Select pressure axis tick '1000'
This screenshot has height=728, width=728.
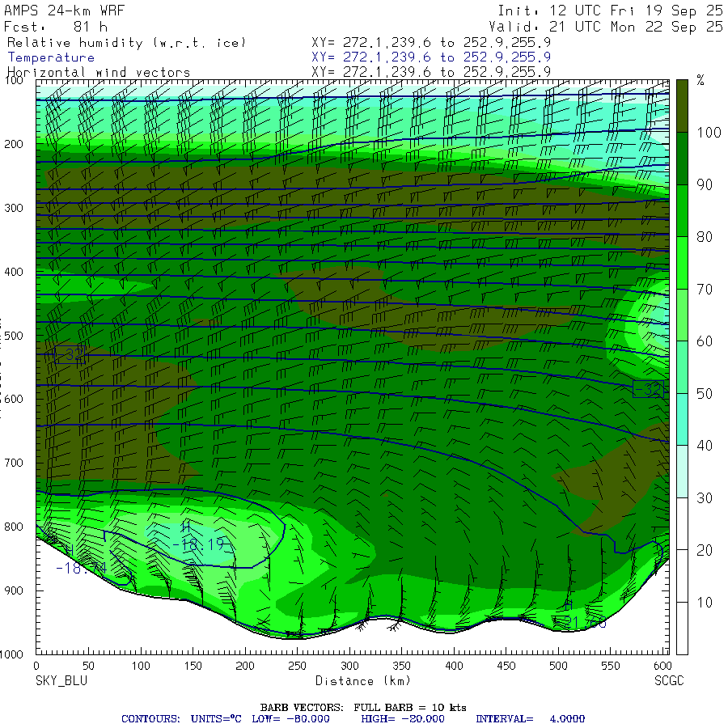(x=11, y=654)
